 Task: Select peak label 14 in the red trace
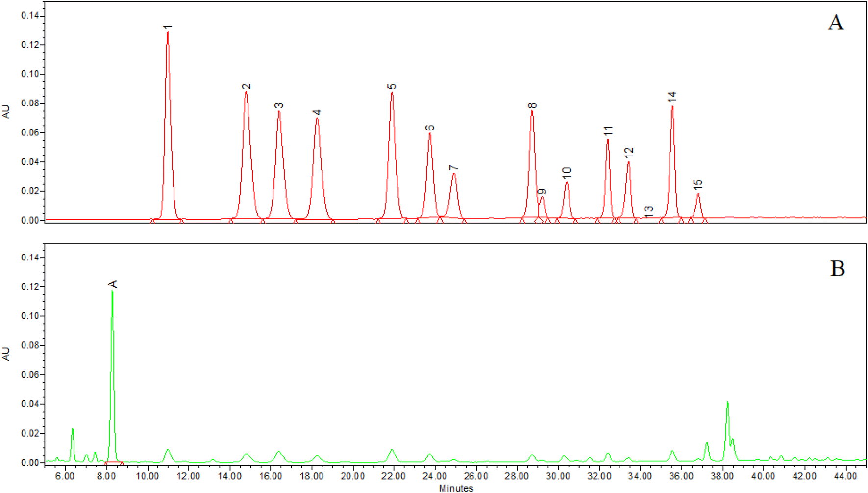(x=672, y=97)
